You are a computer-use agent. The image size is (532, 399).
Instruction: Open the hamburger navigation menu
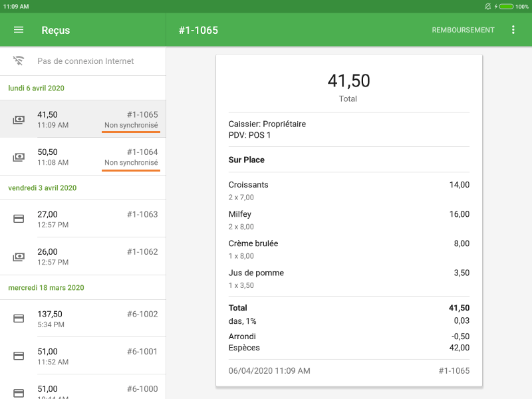click(19, 30)
